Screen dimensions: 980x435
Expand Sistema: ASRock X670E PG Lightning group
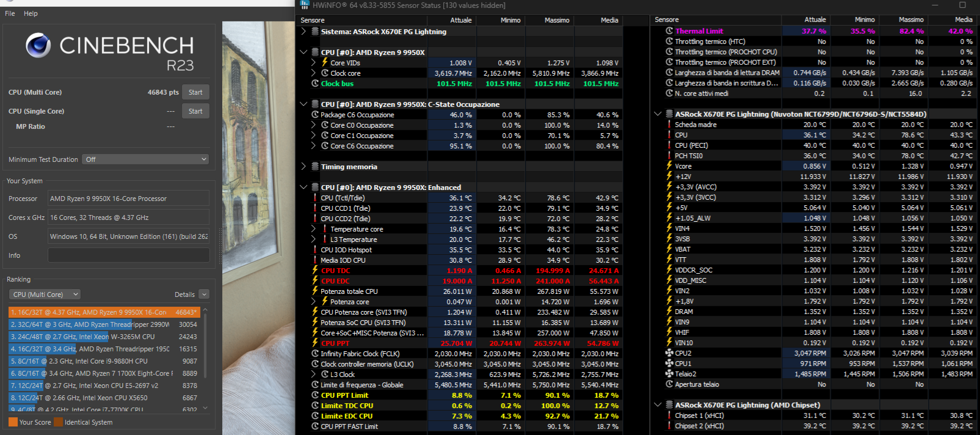(303, 31)
